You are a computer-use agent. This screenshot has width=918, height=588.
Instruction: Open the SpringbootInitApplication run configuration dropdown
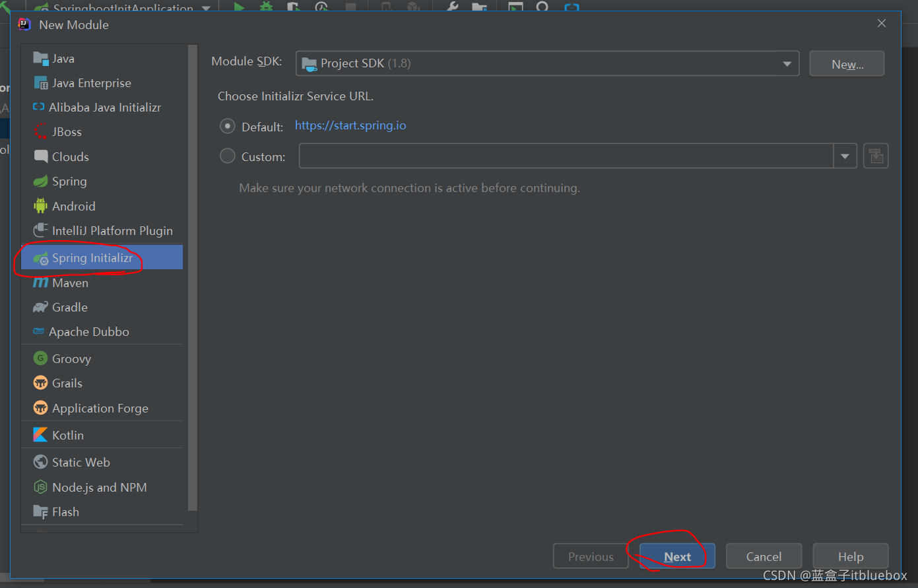pyautogui.click(x=123, y=7)
